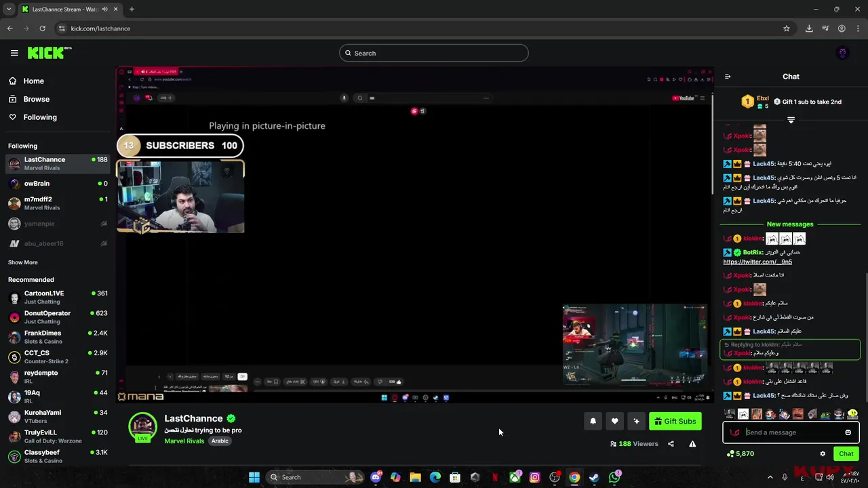Open Chrome three-dot menu
Image resolution: width=868 pixels, height=488 pixels.
tap(859, 28)
